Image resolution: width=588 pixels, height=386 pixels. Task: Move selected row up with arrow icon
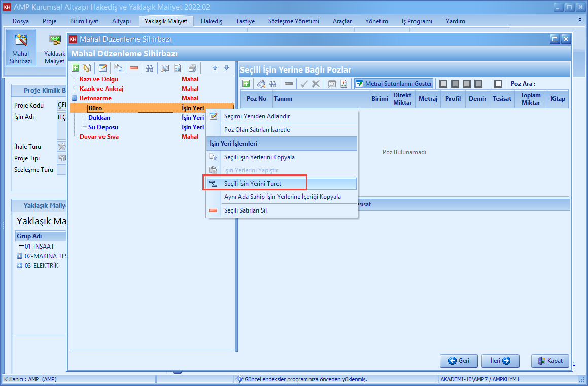(215, 68)
